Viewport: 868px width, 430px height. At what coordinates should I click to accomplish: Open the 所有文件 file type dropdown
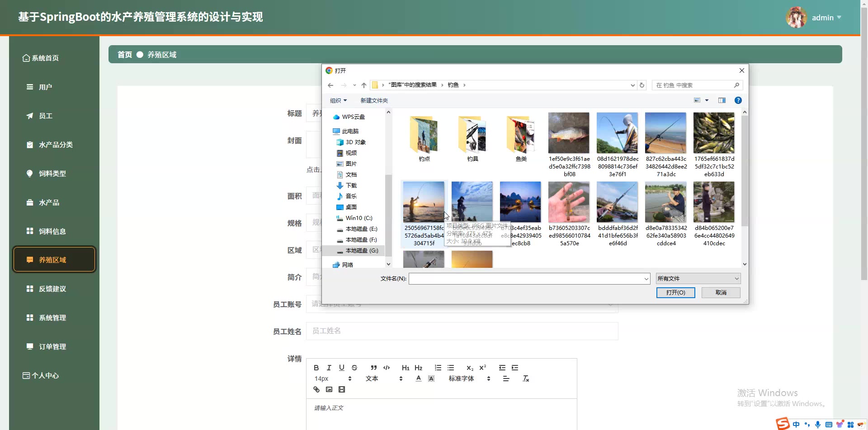(698, 279)
